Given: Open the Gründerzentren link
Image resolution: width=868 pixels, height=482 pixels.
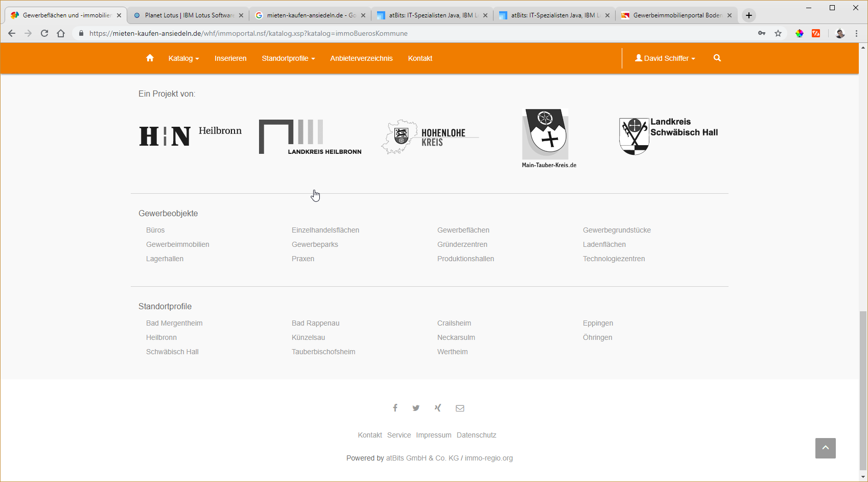Looking at the screenshot, I should (x=462, y=244).
